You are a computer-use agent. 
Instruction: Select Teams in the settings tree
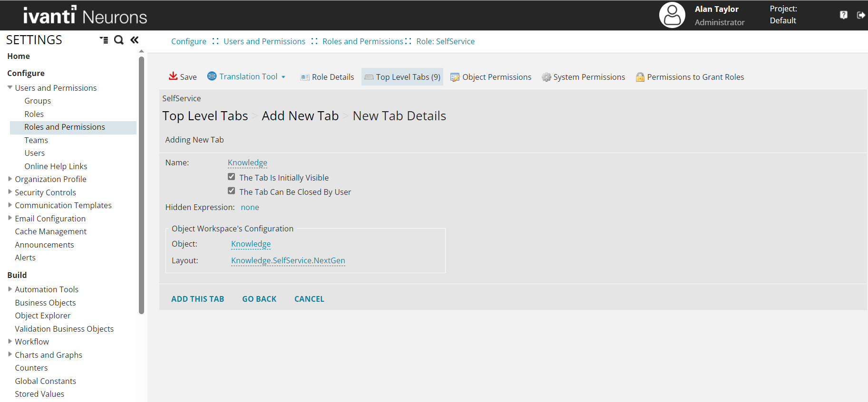pos(36,140)
